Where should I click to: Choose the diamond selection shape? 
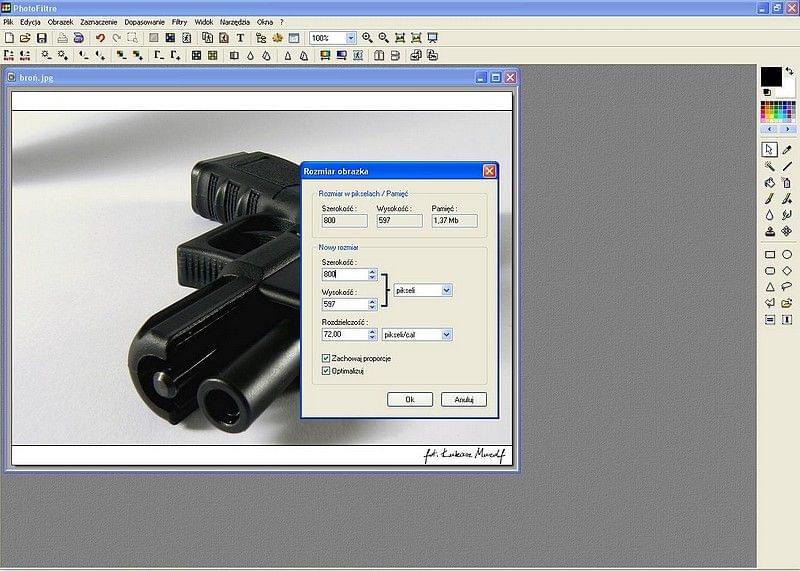pyautogui.click(x=787, y=270)
